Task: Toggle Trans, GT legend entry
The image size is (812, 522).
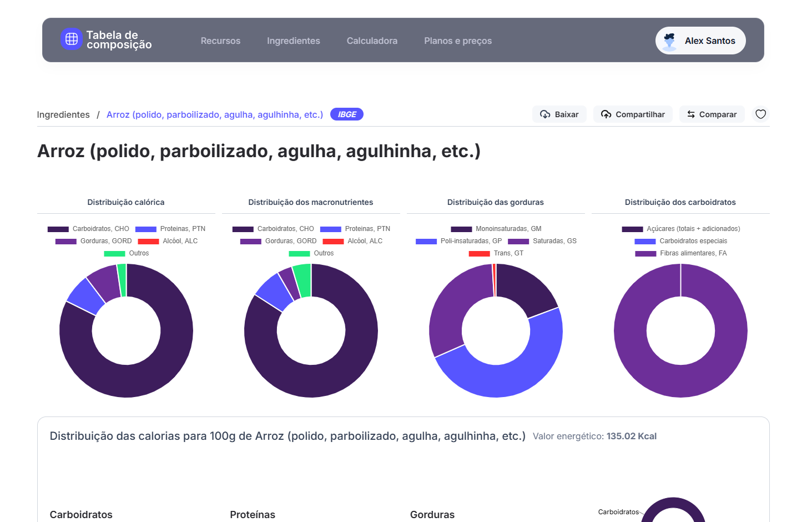Action: [496, 253]
